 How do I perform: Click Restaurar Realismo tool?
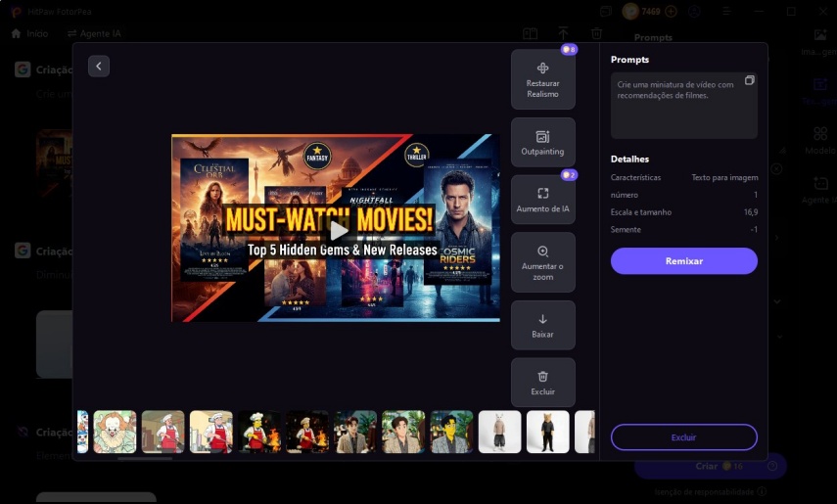point(543,79)
